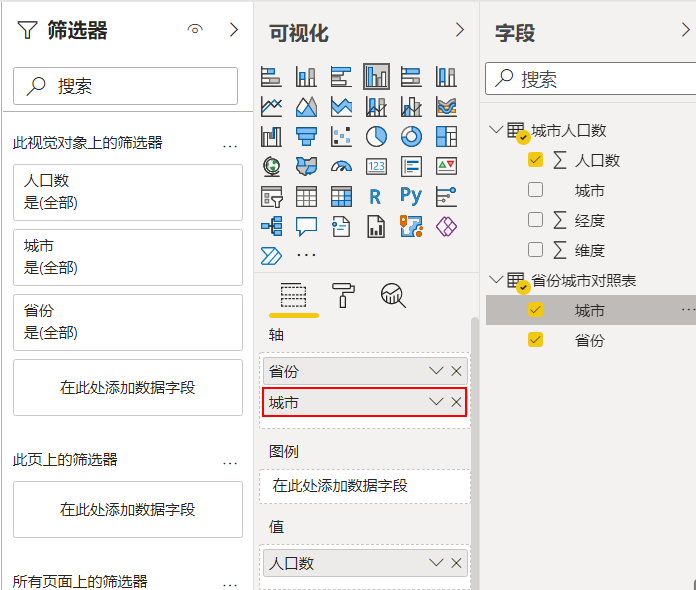Select the area chart visual
The image size is (696, 590).
click(306, 107)
